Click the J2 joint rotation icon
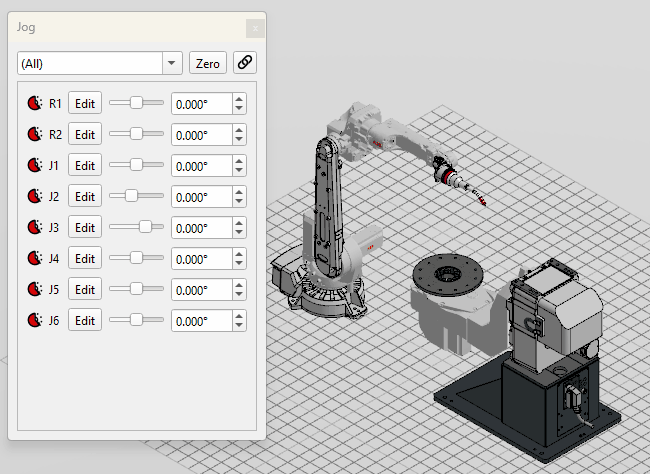 [35, 196]
